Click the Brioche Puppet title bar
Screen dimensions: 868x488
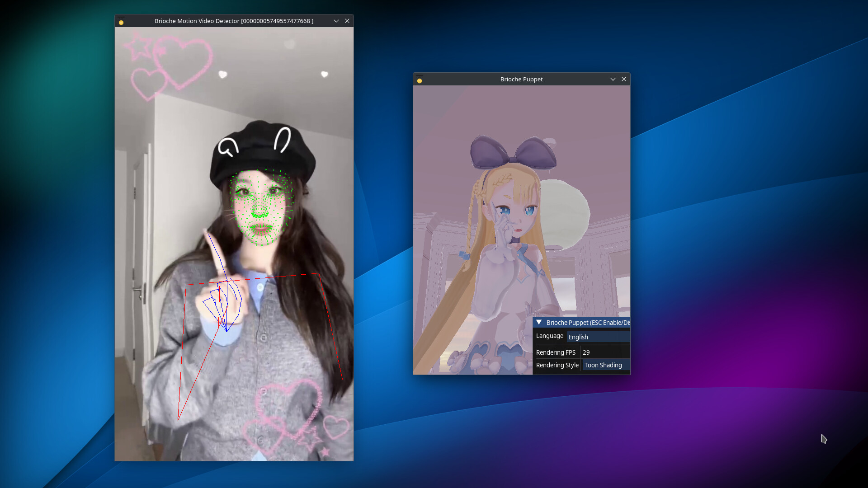[x=521, y=79]
